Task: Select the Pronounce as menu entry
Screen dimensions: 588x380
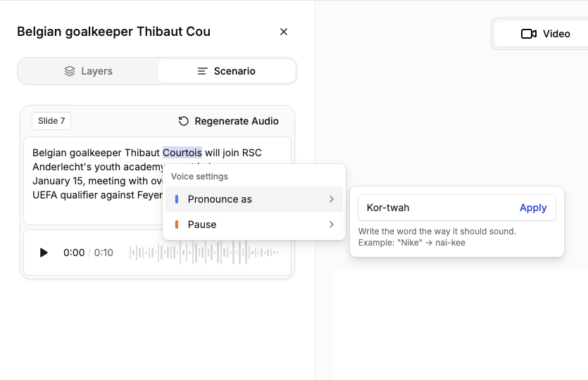Action: (254, 199)
